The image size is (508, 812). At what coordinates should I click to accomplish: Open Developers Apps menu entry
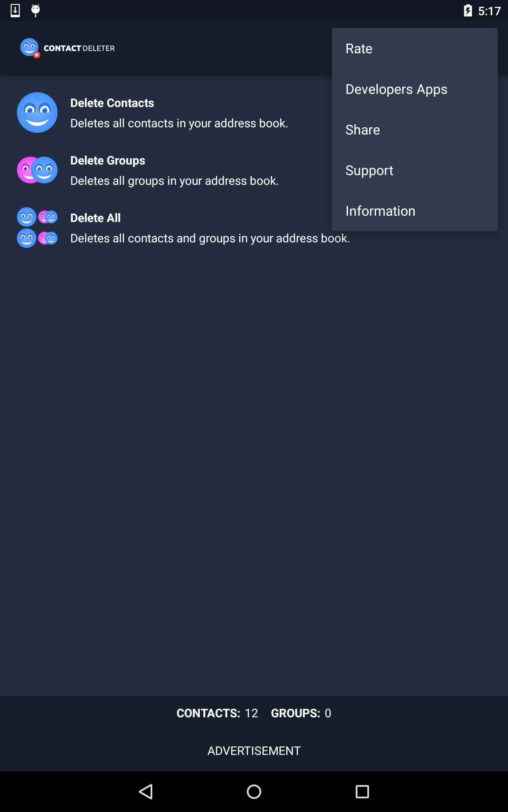415,89
